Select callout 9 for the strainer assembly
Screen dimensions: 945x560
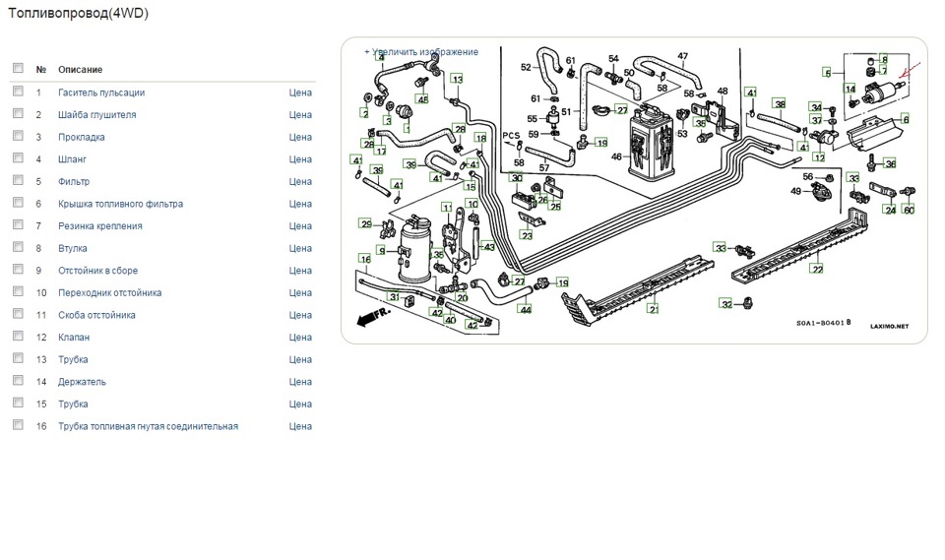point(382,250)
